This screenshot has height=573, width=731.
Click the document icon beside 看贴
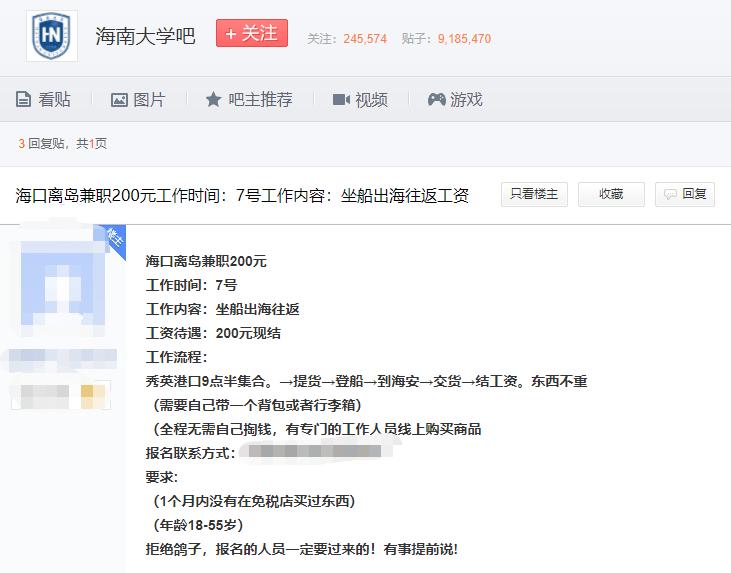click(x=23, y=99)
